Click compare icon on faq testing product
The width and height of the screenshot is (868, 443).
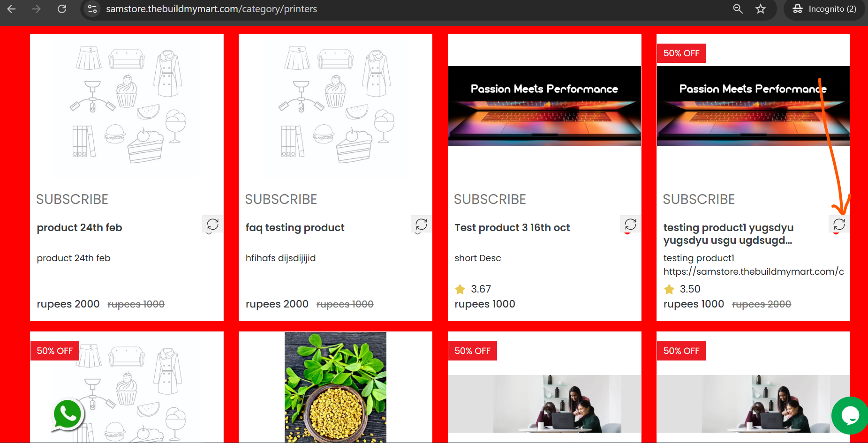coord(421,225)
